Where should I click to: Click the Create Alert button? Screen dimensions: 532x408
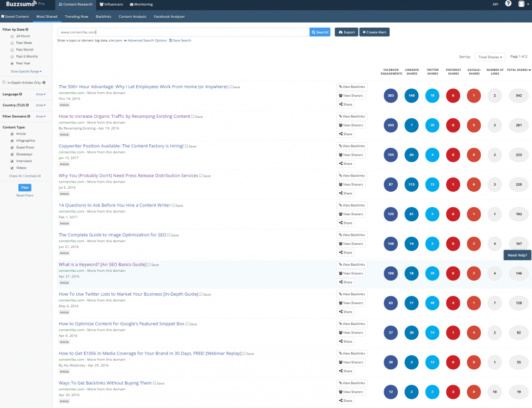click(374, 32)
